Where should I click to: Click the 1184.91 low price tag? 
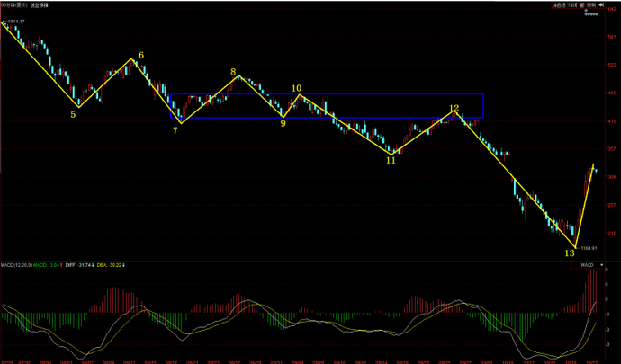coord(589,247)
